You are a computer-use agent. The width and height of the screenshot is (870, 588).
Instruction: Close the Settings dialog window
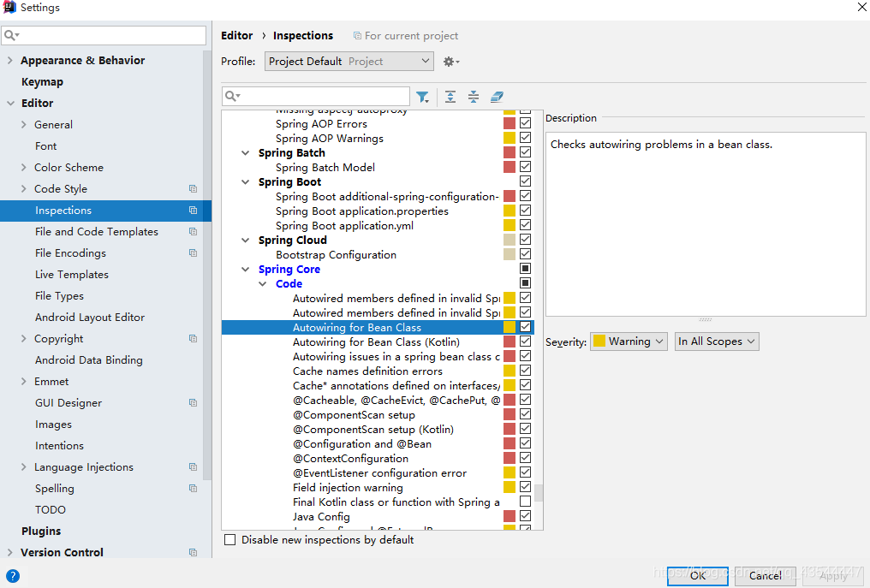click(x=862, y=7)
